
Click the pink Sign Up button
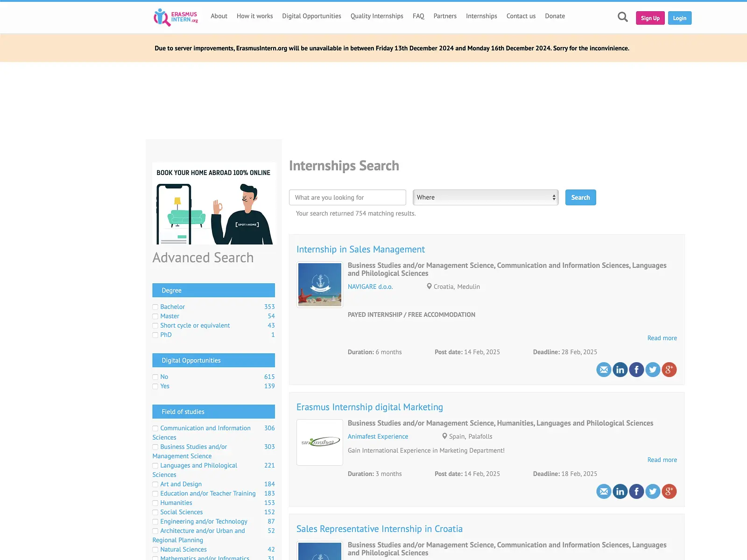click(650, 18)
